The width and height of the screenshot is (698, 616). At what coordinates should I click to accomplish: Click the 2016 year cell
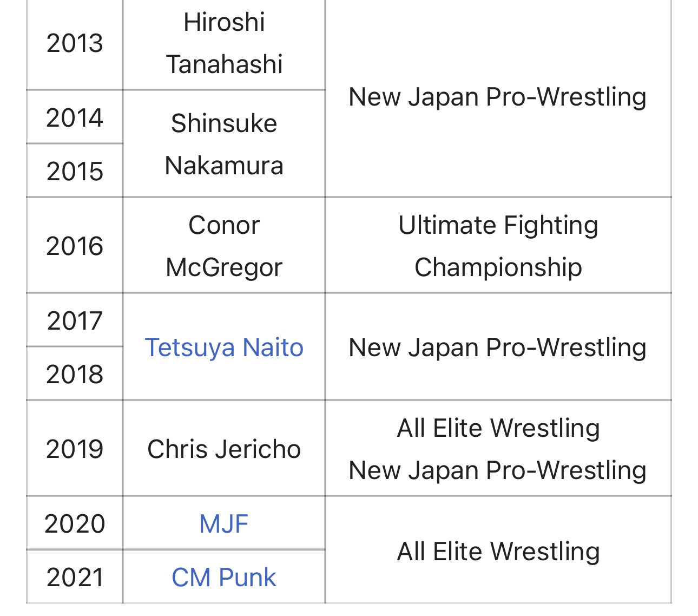[75, 246]
